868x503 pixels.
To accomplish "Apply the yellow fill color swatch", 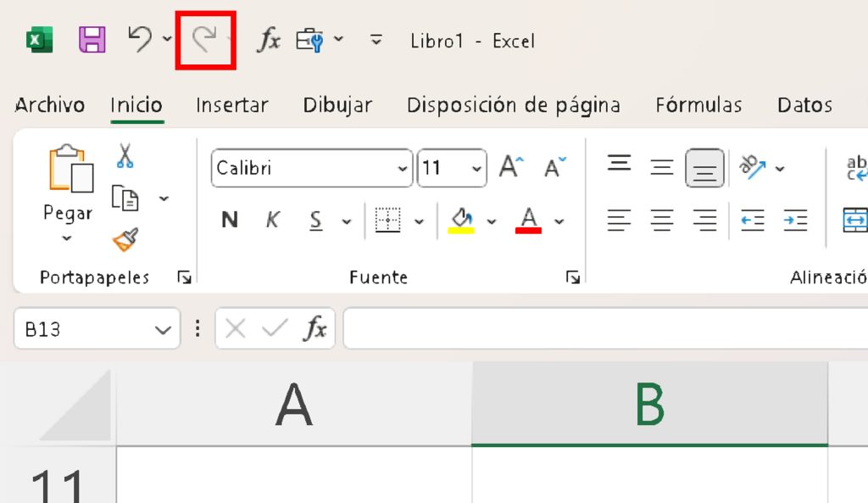I will point(461,221).
